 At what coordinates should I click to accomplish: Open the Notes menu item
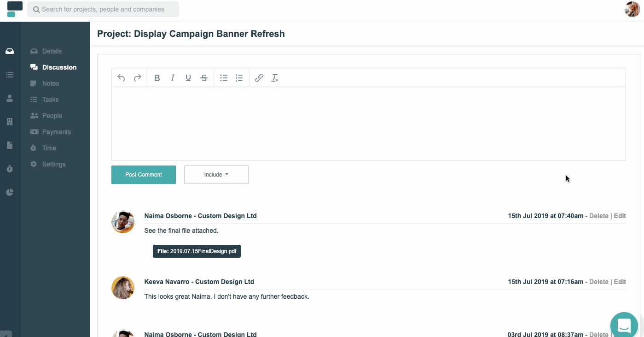45,83
